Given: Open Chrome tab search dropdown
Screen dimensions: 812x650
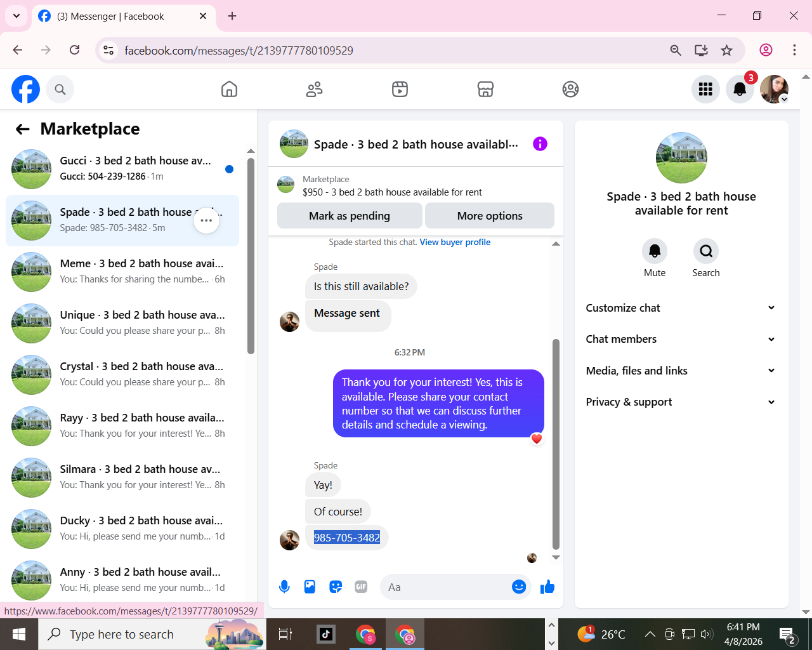Looking at the screenshot, I should click(x=16, y=16).
